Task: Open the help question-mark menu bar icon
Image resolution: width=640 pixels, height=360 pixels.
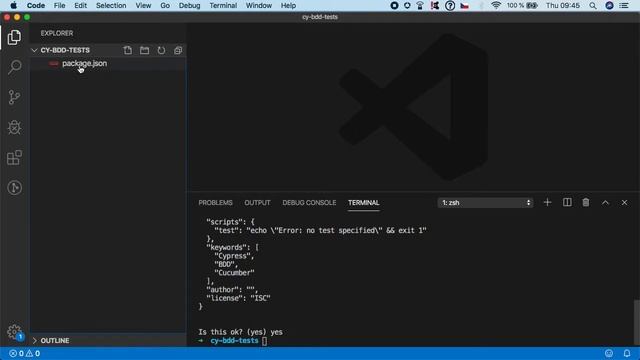Action: tap(450, 6)
